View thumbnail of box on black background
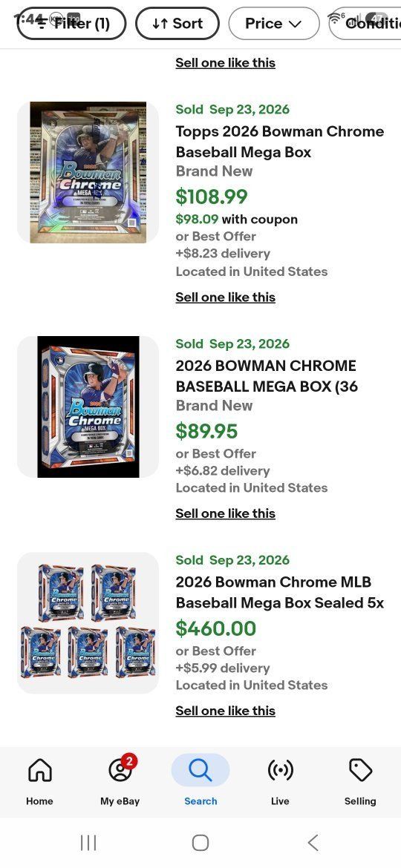The image size is (401, 868). pyautogui.click(x=88, y=407)
